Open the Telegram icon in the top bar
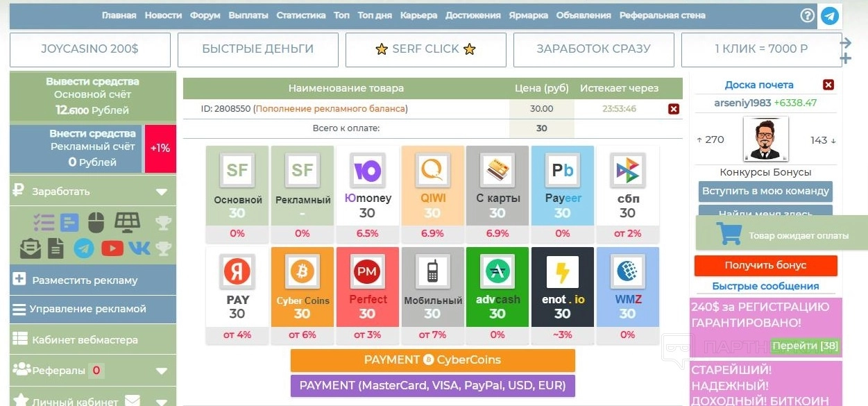The image size is (868, 406). [x=829, y=15]
